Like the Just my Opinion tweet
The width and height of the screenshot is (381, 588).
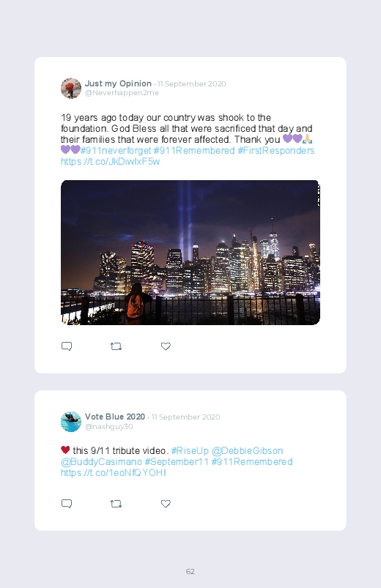tap(166, 346)
